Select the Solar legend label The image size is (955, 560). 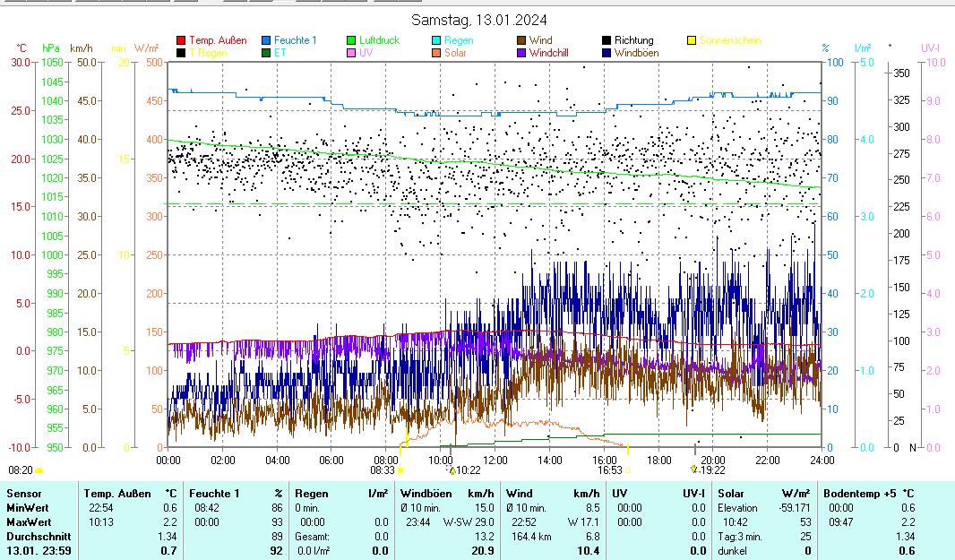455,53
